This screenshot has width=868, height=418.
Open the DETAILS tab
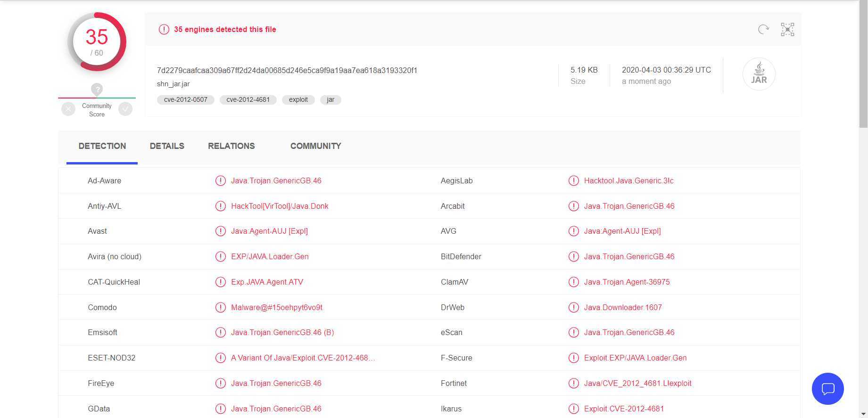[167, 146]
